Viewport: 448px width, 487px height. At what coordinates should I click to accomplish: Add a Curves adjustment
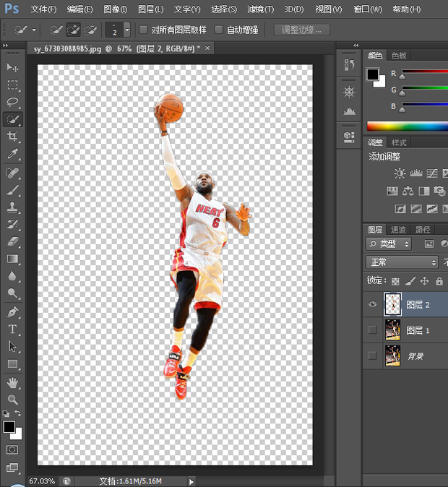(x=432, y=173)
